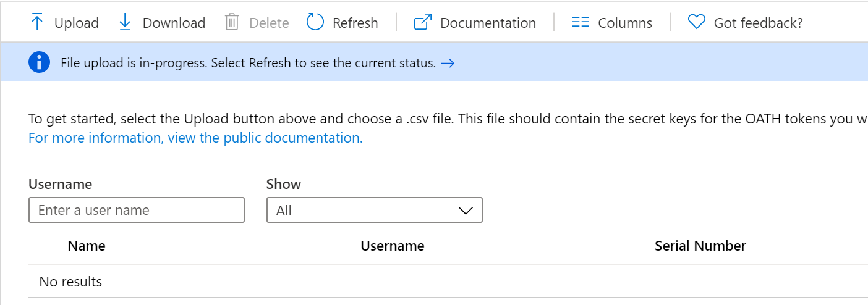Click the Documentation external-link icon
868x305 pixels.
422,23
